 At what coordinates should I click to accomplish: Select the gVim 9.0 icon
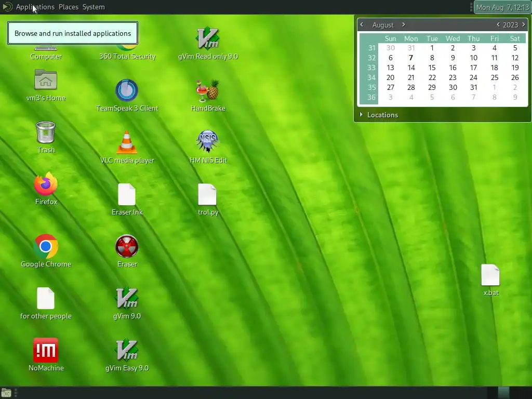pyautogui.click(x=127, y=299)
